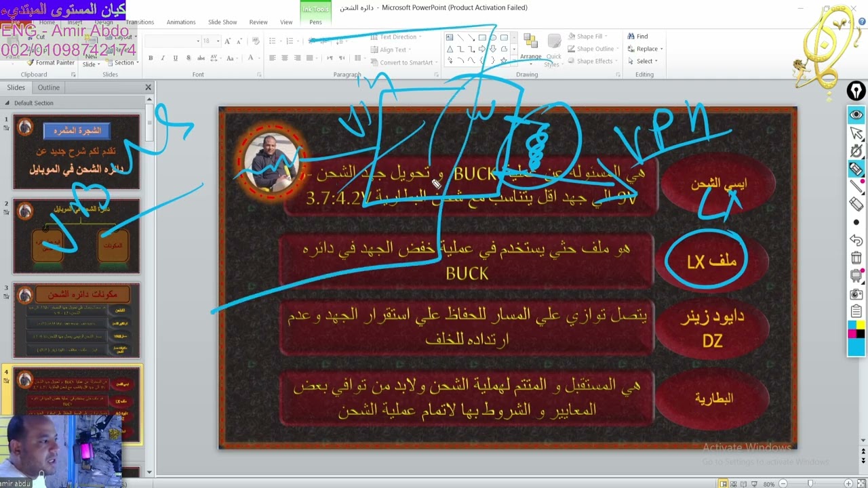Toggle italic formatting in Font group
This screenshot has height=488, width=868.
tap(163, 58)
